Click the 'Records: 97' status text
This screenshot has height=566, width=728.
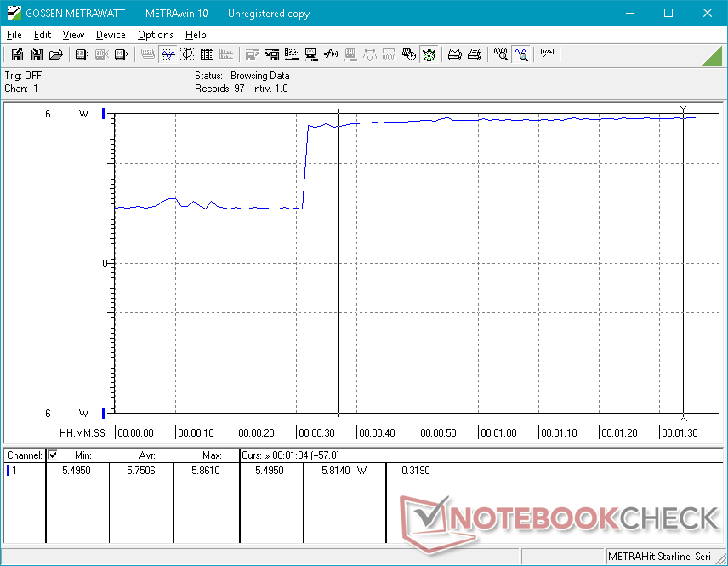[219, 89]
